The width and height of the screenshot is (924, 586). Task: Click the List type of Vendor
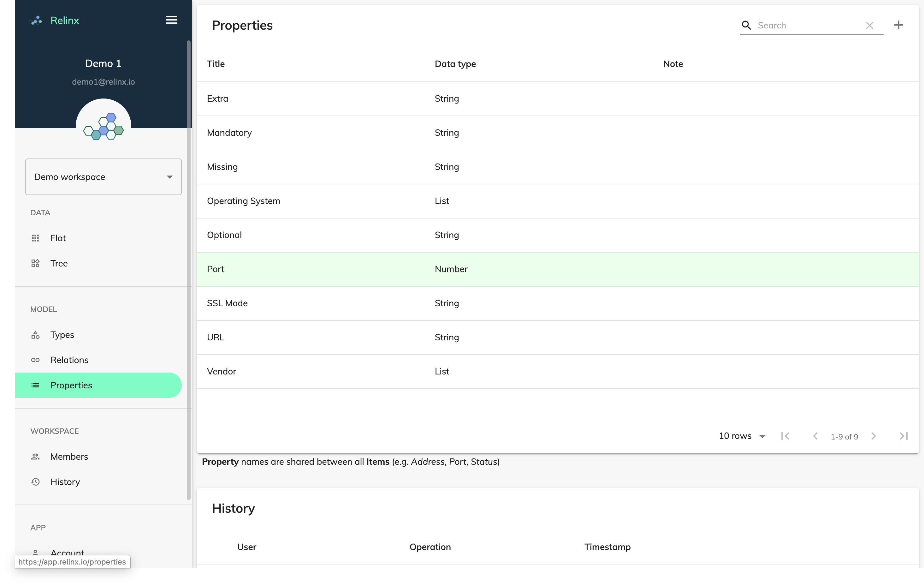coord(442,372)
